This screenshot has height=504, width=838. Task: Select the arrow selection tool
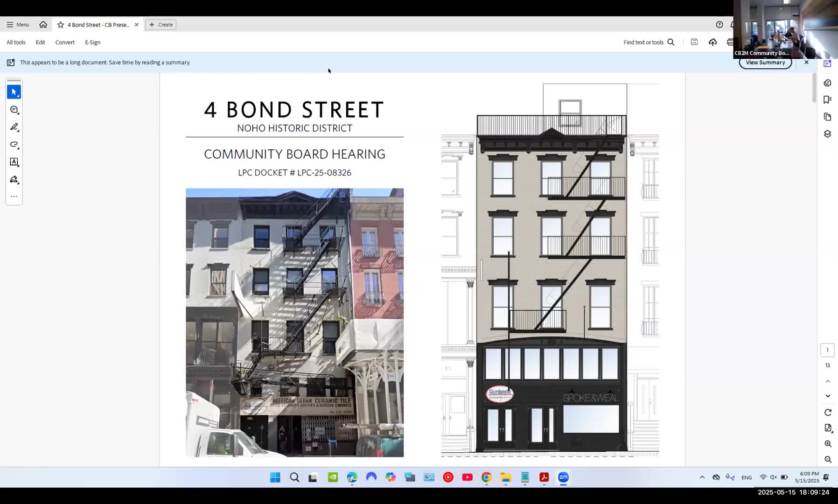(x=14, y=92)
